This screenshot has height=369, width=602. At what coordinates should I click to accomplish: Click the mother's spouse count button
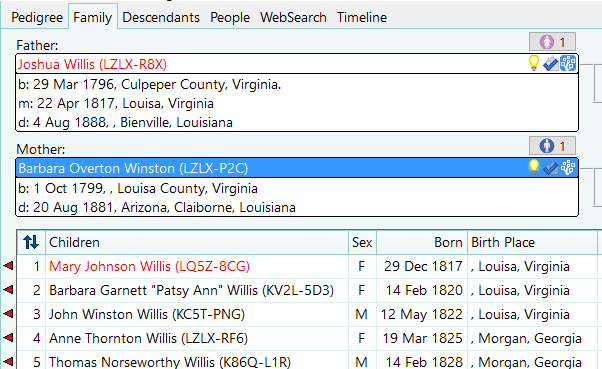pos(552,146)
